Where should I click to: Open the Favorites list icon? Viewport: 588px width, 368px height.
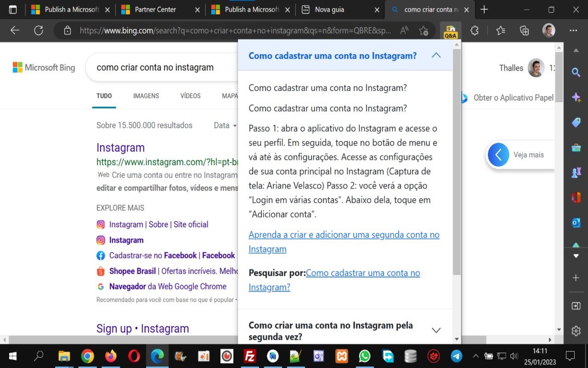pos(501,30)
